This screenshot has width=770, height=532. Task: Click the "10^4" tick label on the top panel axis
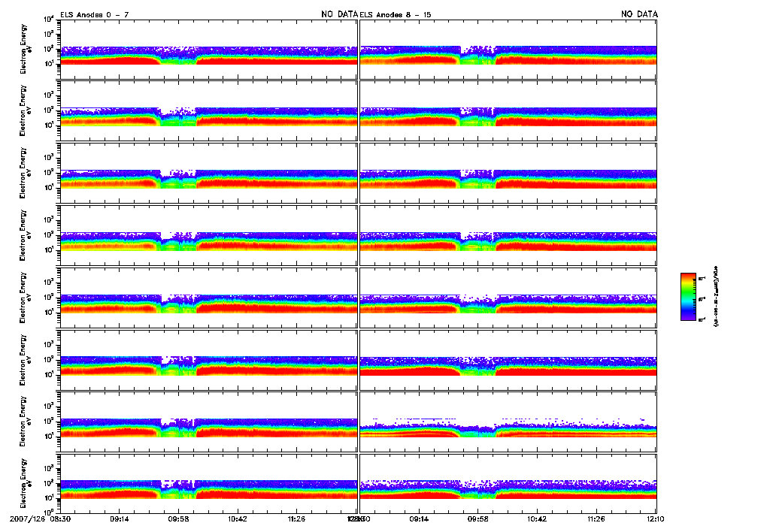tap(49, 19)
